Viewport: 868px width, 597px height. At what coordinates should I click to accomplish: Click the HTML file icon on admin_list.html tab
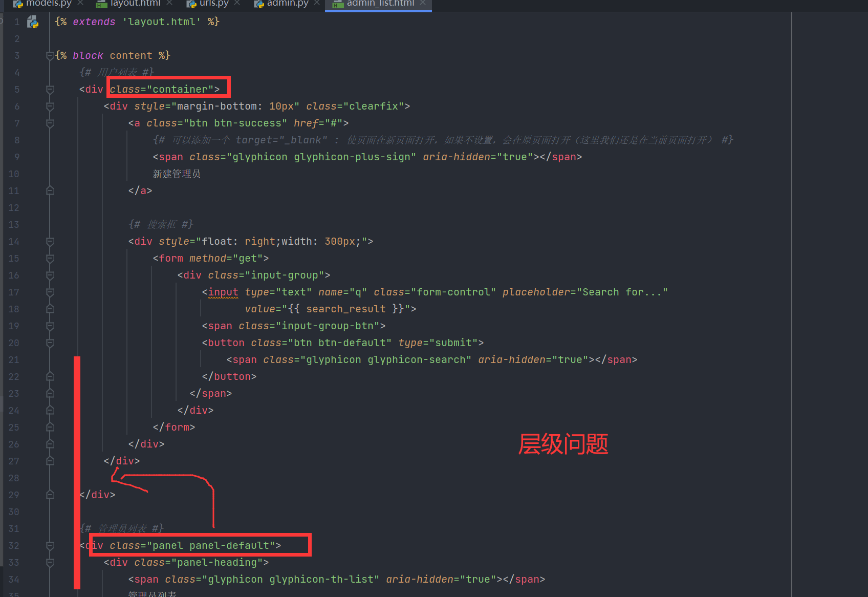click(338, 4)
